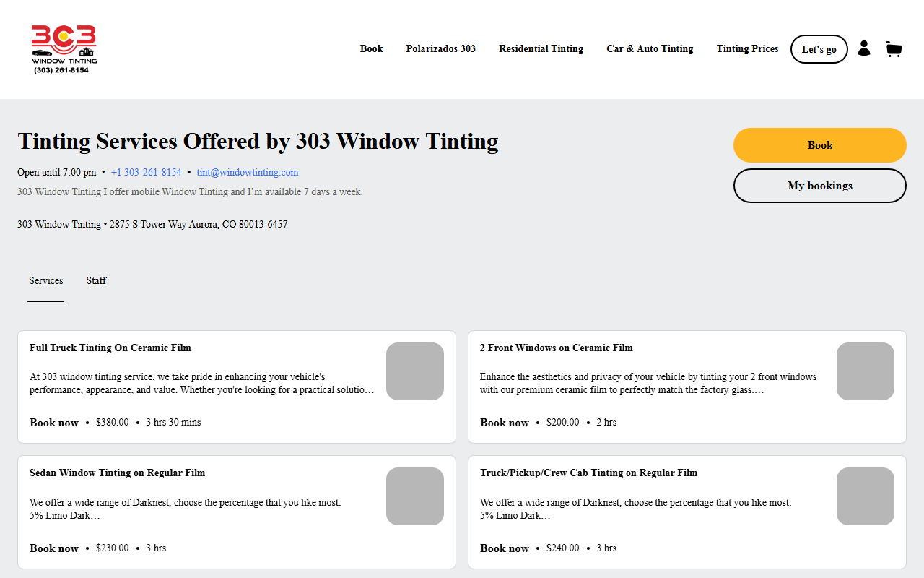This screenshot has height=578, width=924.
Task: Click the Let's go button
Action: point(819,49)
